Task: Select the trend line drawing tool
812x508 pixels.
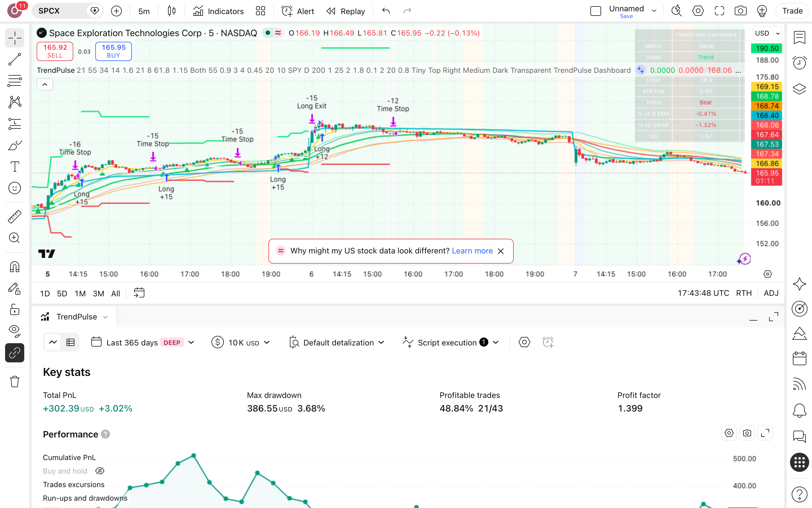Action: pos(14,60)
